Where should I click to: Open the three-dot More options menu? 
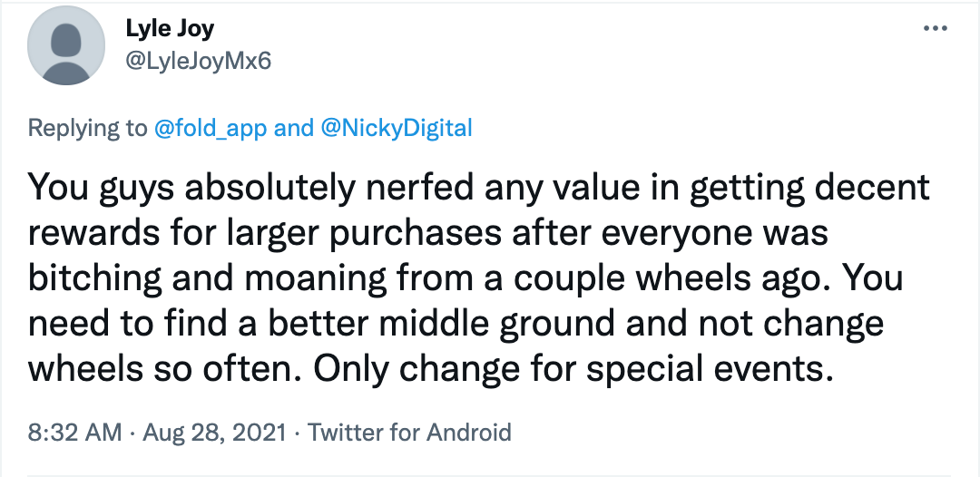coord(935,29)
